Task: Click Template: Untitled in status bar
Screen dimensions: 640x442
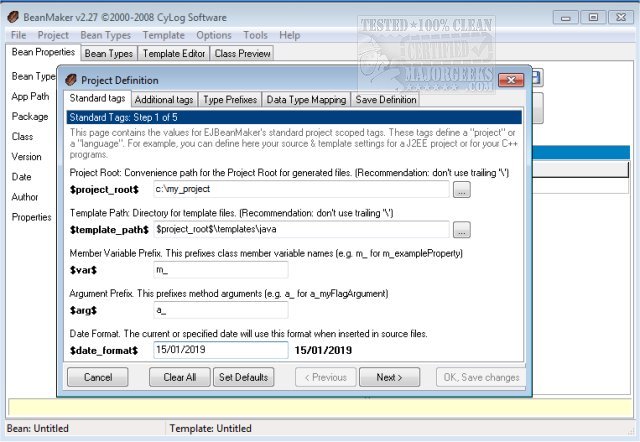Action: point(211,429)
